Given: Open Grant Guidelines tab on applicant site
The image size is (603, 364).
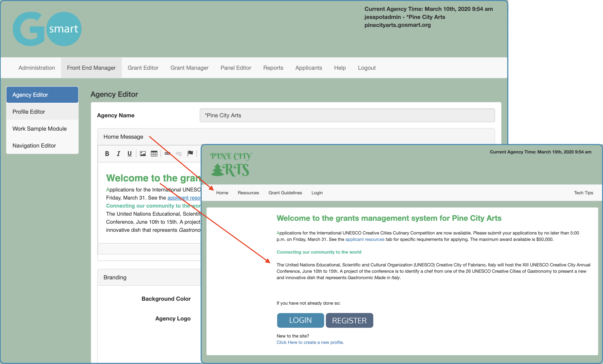Looking at the screenshot, I should tap(285, 193).
